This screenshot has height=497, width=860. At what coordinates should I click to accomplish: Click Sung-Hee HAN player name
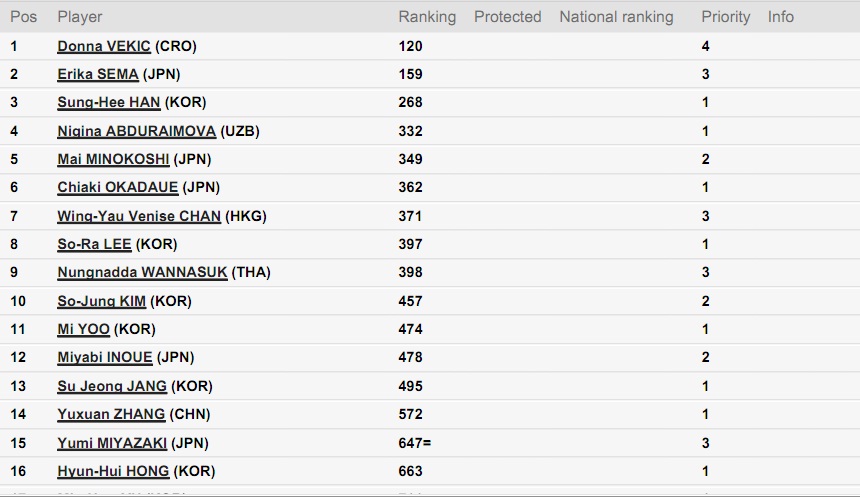coord(109,102)
